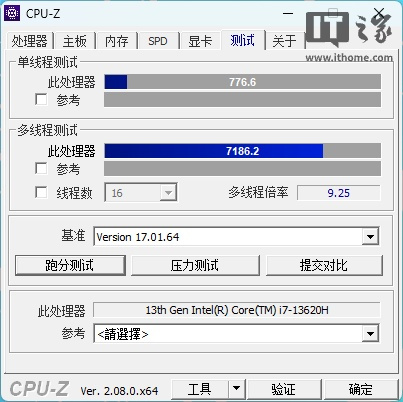Viewport: 403px width, 402px height.
Task: Minimize the CPU-Z window
Action: pos(288,14)
